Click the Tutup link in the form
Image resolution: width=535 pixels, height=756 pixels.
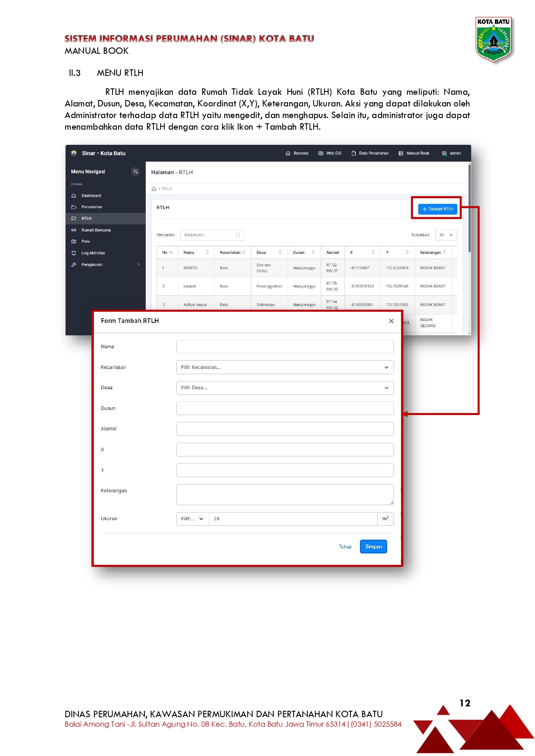345,547
